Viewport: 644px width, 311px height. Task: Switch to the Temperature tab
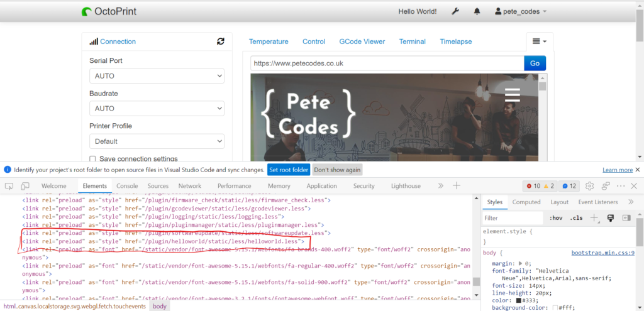[269, 41]
